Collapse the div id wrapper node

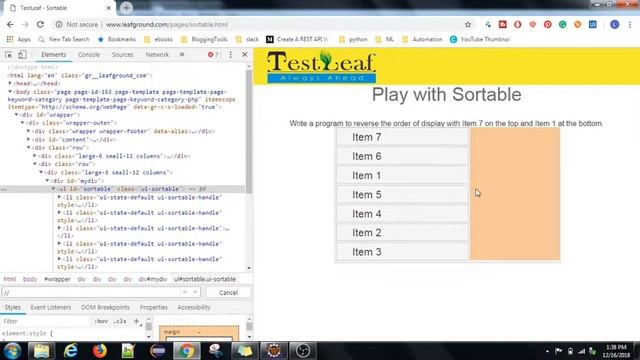16,115
